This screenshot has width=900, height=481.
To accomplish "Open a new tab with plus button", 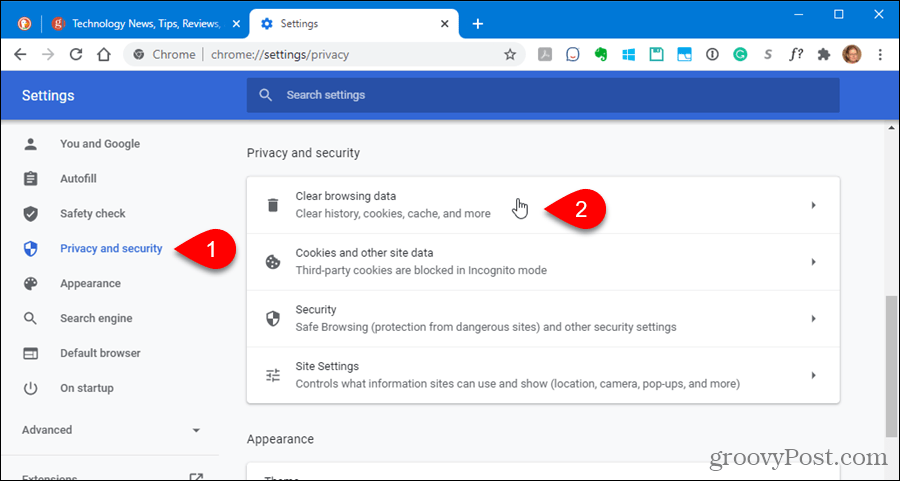I will [478, 24].
